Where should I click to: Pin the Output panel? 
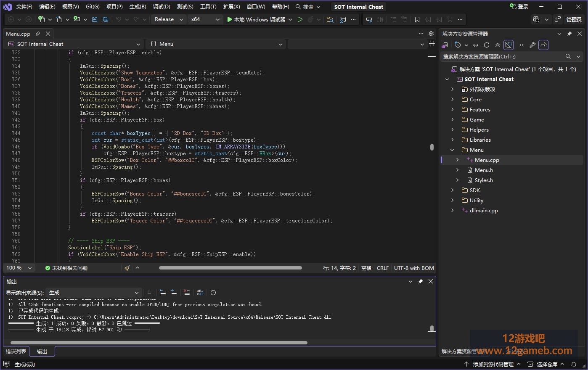(420, 281)
